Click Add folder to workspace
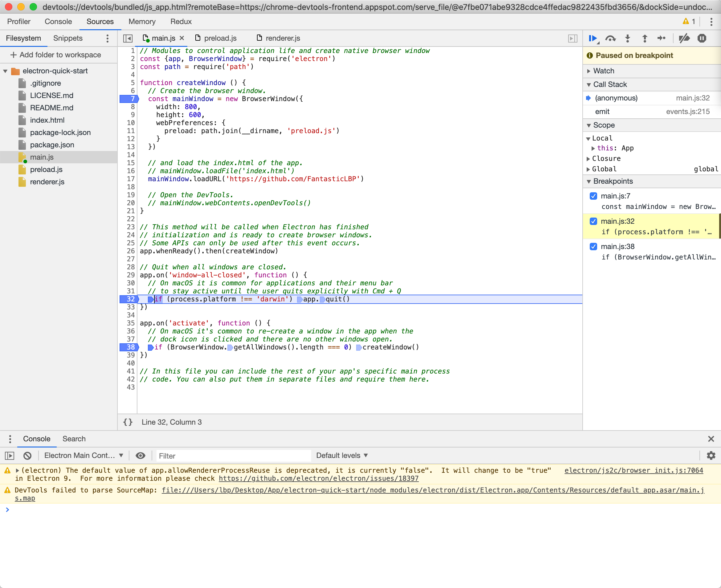721x588 pixels. [x=56, y=55]
